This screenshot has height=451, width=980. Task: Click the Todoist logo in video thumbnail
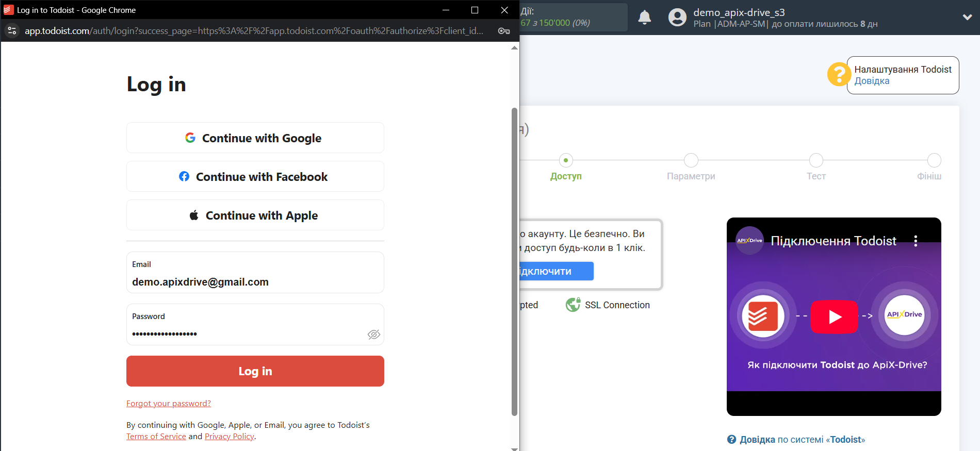click(x=763, y=316)
